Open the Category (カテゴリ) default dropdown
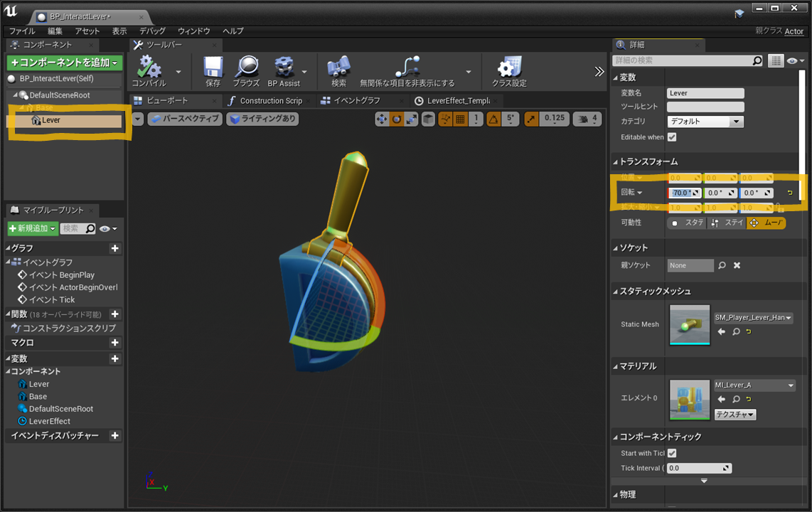 pos(705,122)
